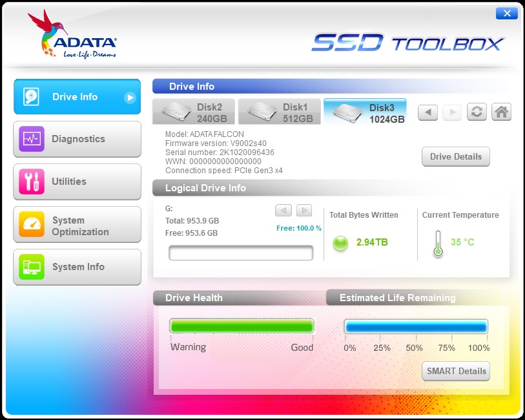
Task: Click the pink wrench Utilities icon
Action: tap(32, 182)
